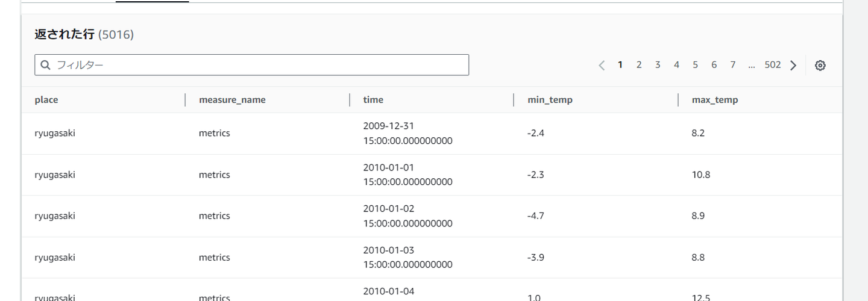The image size is (868, 301).
Task: Open table preferences gear icon
Action: 820,66
